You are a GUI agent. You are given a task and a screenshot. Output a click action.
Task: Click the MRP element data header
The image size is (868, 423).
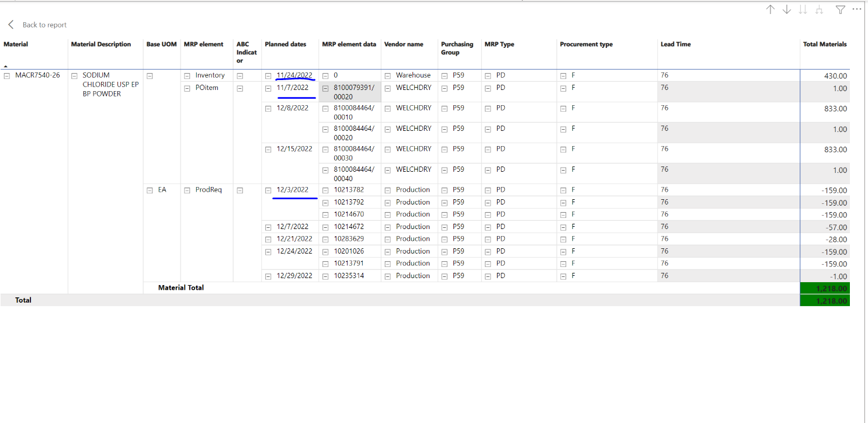click(349, 44)
